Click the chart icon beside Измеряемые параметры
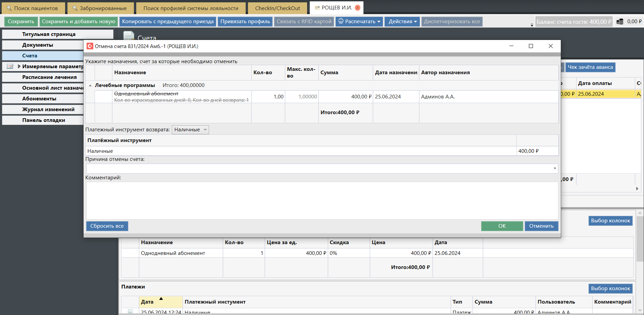This screenshot has height=315, width=644. click(10, 66)
